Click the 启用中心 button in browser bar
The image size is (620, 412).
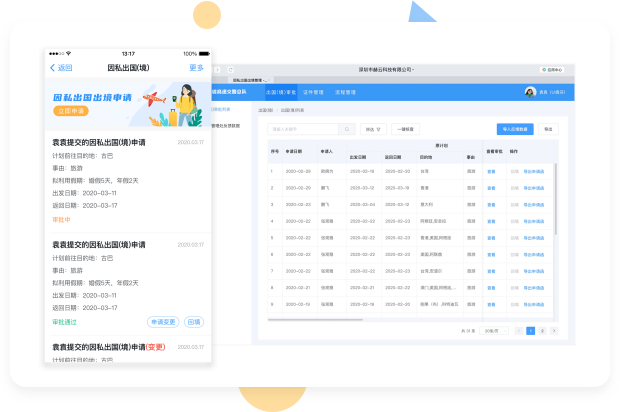coord(554,69)
